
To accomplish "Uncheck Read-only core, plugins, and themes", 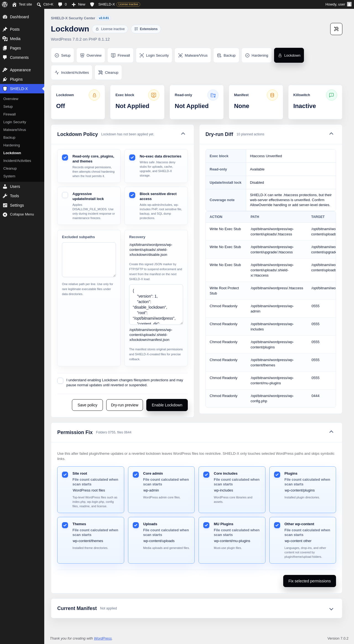I will point(65,157).
